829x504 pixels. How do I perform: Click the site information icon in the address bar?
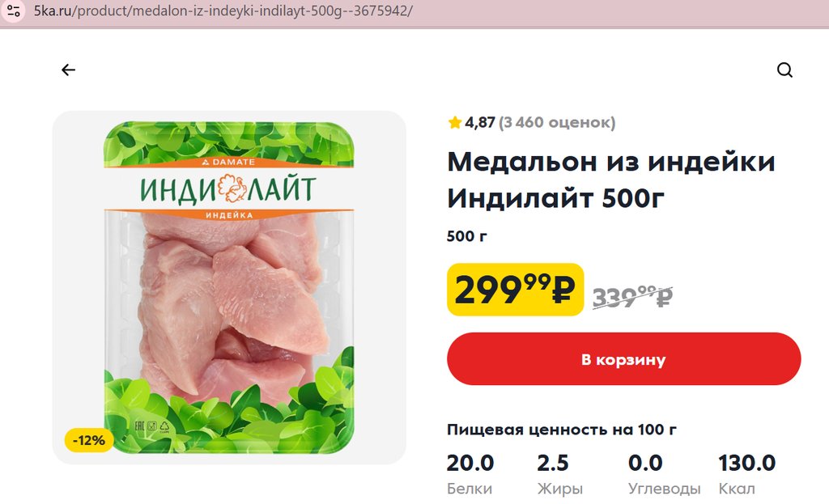coord(14,12)
